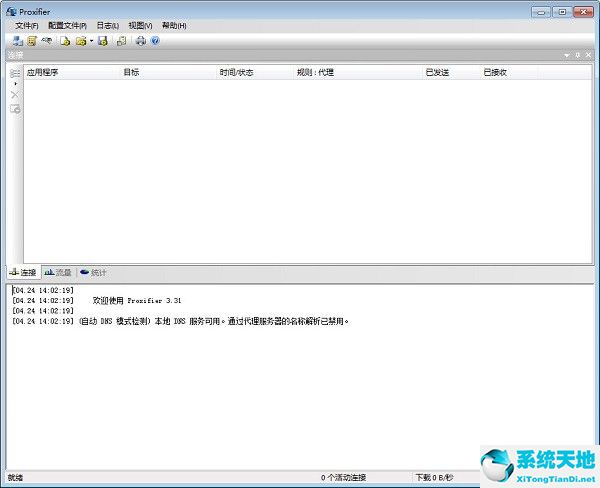Viewport: 600px width, 488px height.
Task: Click the 0 个活动连接 status bar entry
Action: point(343,477)
